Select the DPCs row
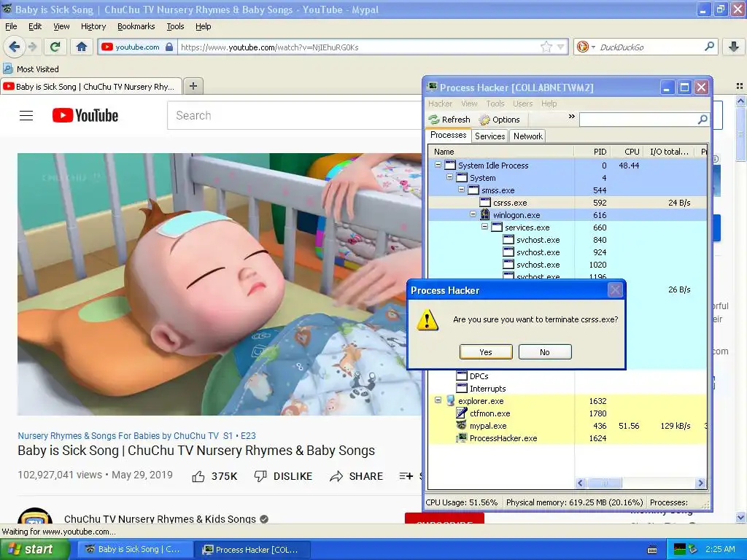The width and height of the screenshot is (747, 560). [x=567, y=376]
